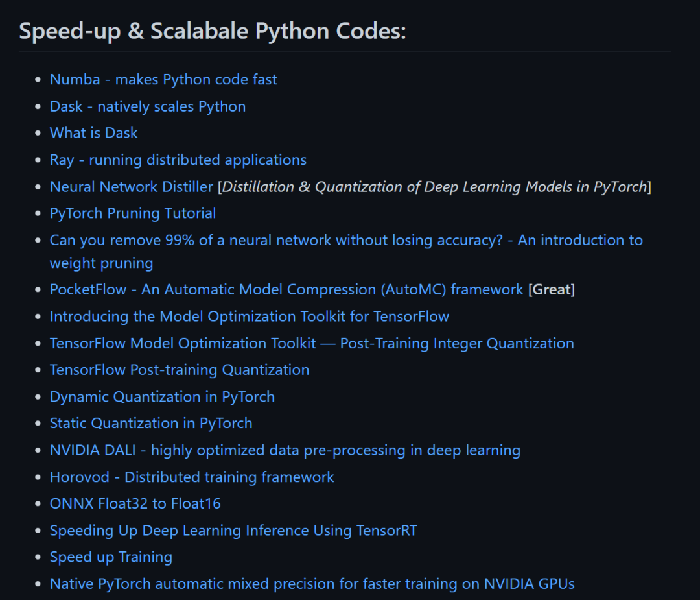Open the ONNX Float32 to Float16 link

click(135, 503)
